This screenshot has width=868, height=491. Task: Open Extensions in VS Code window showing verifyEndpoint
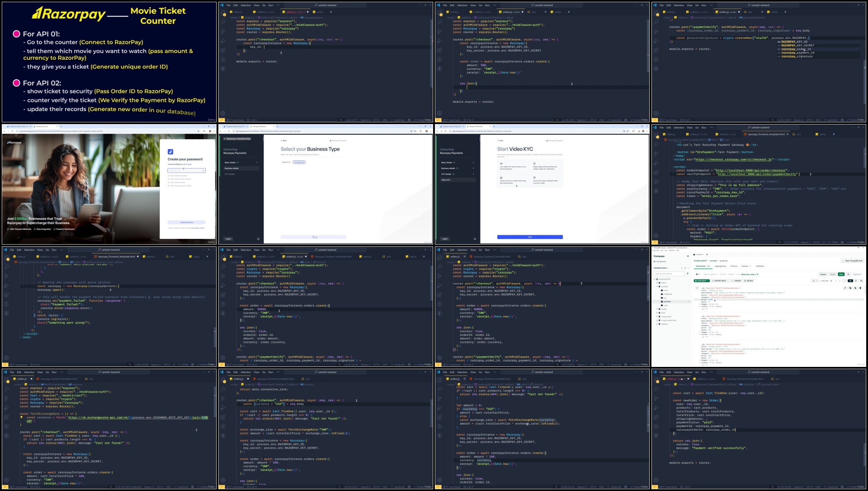tap(656, 172)
